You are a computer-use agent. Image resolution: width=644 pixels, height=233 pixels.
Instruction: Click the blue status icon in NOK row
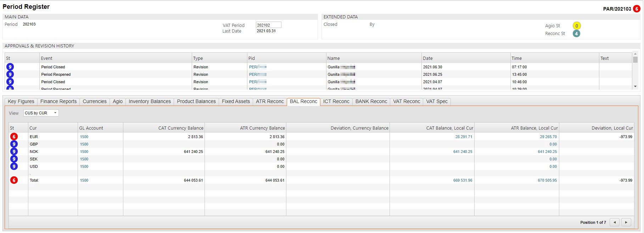14,152
